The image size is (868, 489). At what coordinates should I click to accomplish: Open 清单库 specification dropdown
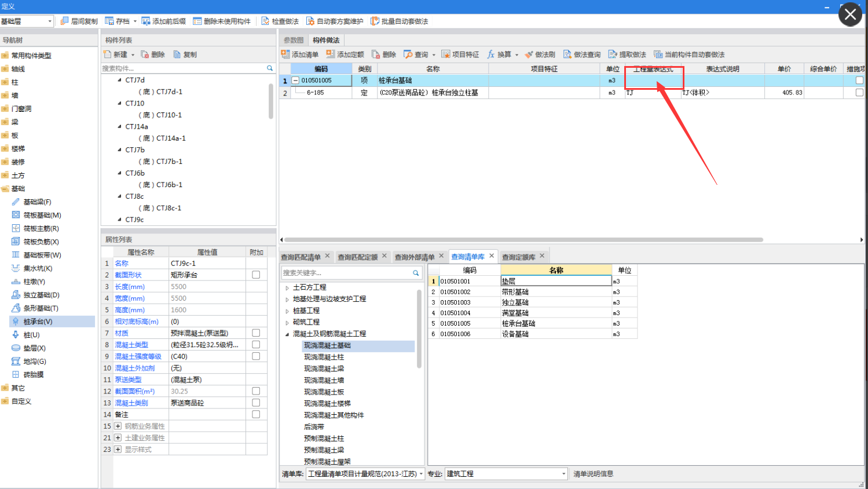point(365,474)
